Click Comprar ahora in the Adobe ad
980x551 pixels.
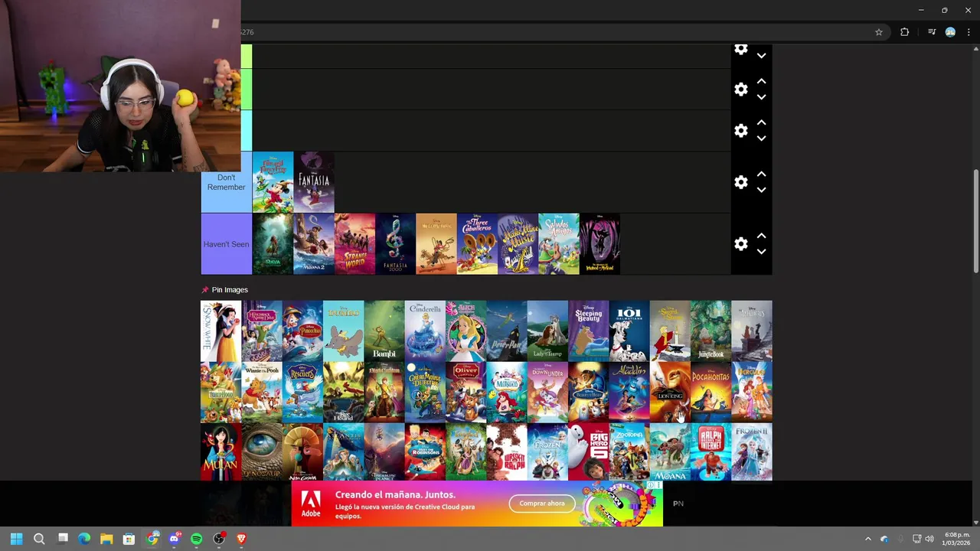point(542,504)
